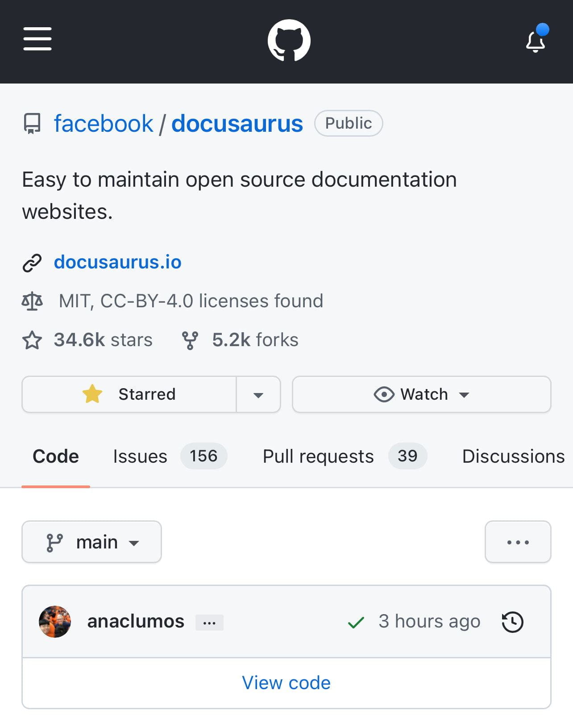Open the star lists dropdown arrow

click(258, 395)
